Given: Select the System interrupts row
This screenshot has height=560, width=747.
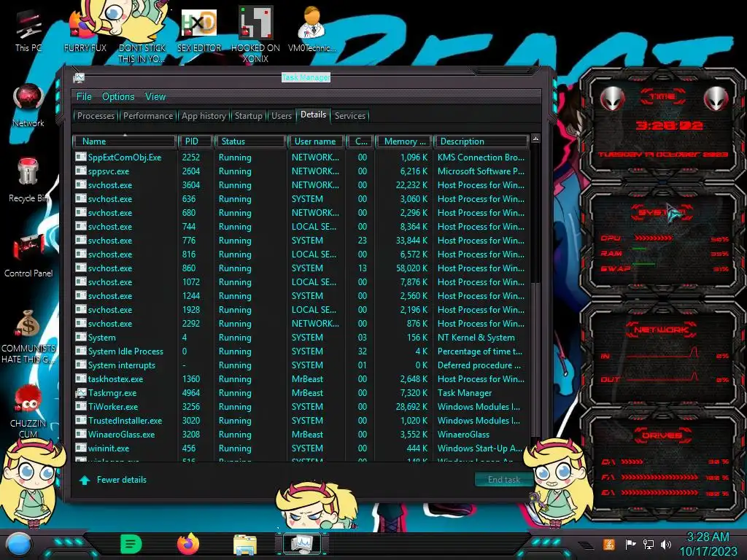Looking at the screenshot, I should 301,365.
